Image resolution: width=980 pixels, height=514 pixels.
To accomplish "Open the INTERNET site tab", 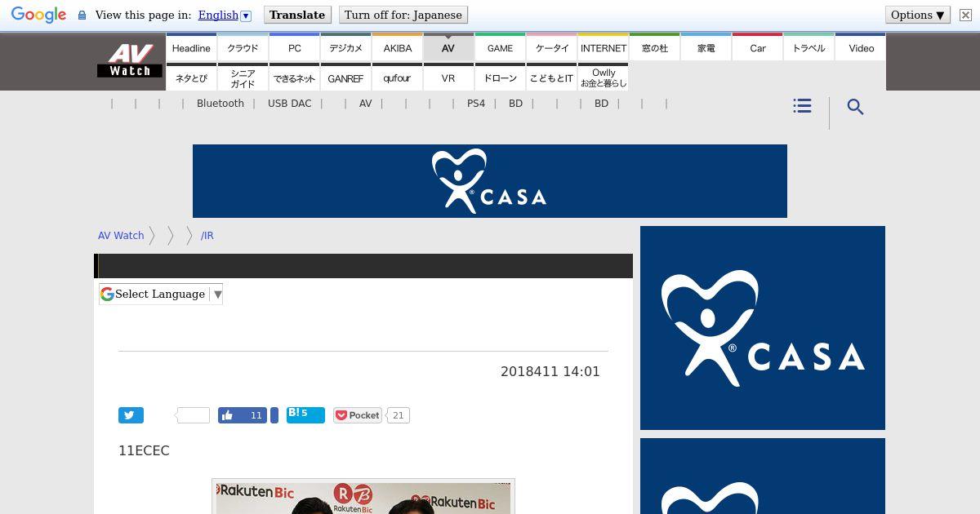I will pos(603,48).
